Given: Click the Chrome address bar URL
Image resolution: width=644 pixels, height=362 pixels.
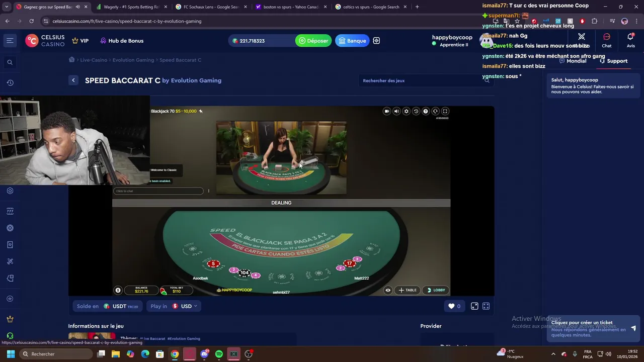Looking at the screenshot, I should click(127, 21).
